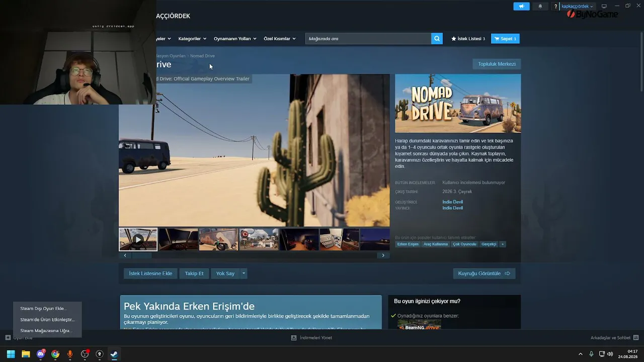Click Steam Dışı Oyun Ekle menu entry

(x=43, y=309)
